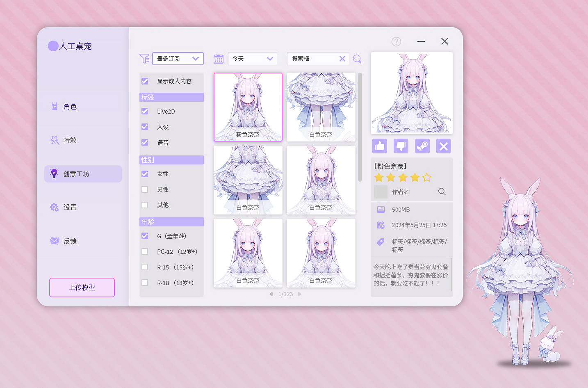Screen dimensions: 588x388
Task: Search author name with 作者名 magnifier
Action: (442, 192)
